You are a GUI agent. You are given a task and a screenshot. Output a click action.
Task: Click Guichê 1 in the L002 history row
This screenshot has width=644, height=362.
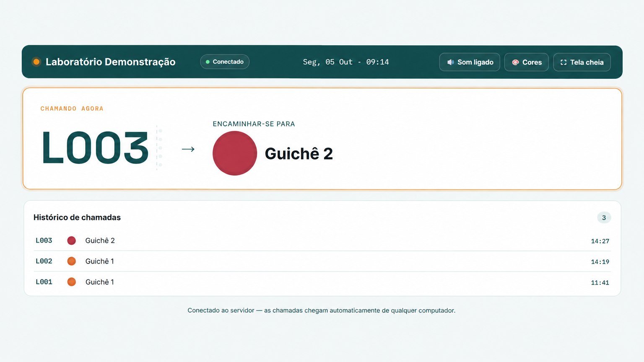[100, 261]
